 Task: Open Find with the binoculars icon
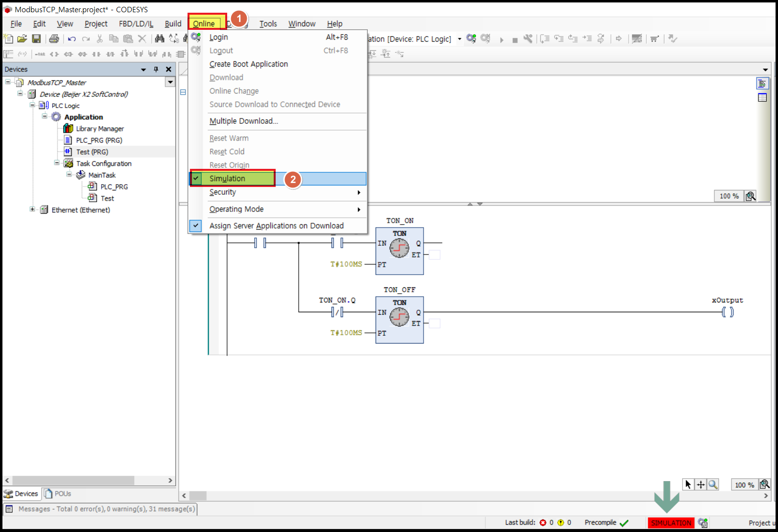[x=160, y=39]
